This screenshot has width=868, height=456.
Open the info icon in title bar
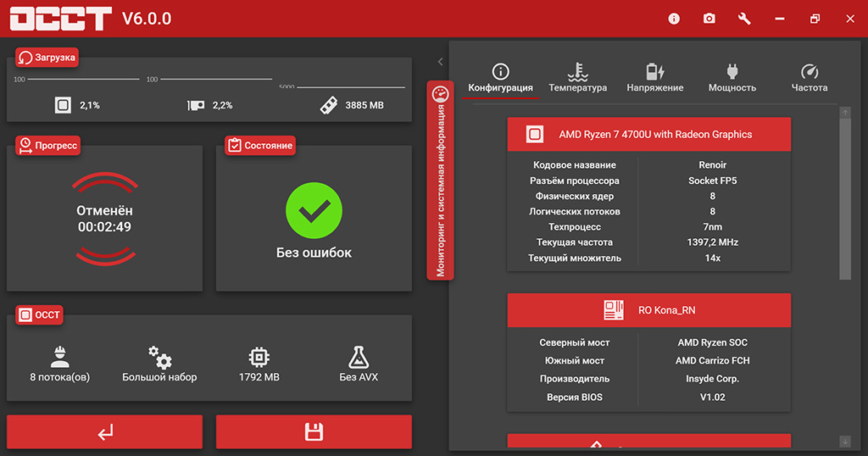coord(674,19)
